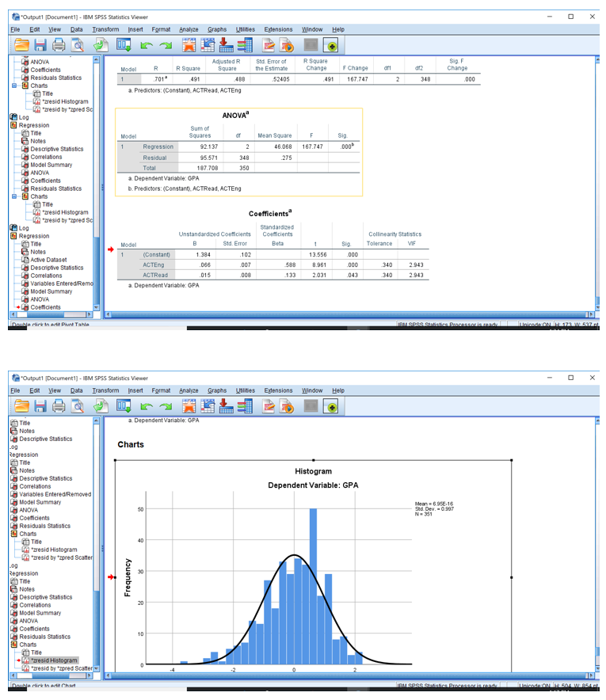The height and width of the screenshot is (700, 606).
Task: Click Undo arrow in Coefficients-table window
Action: [147, 45]
